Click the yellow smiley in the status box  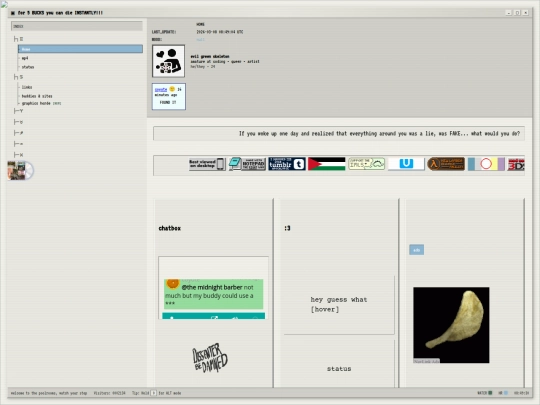[172, 89]
